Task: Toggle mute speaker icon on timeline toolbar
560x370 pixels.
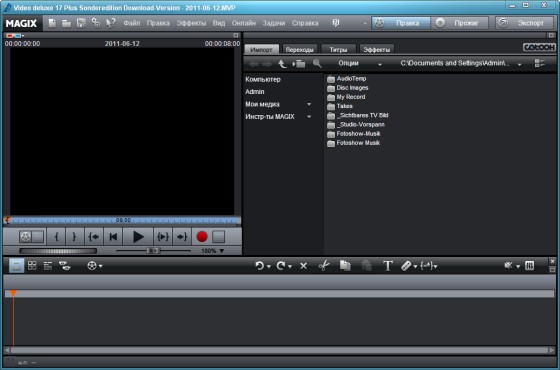Action: (509, 265)
